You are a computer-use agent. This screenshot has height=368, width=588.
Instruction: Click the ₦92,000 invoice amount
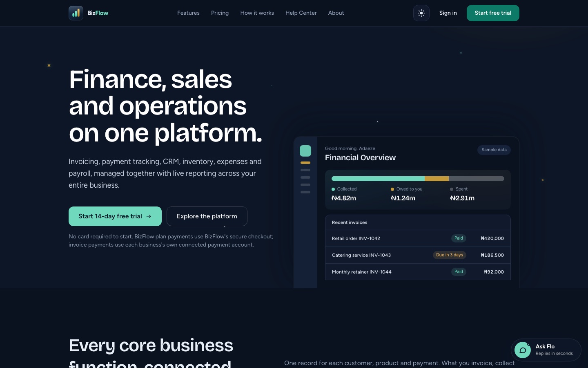coord(494,272)
